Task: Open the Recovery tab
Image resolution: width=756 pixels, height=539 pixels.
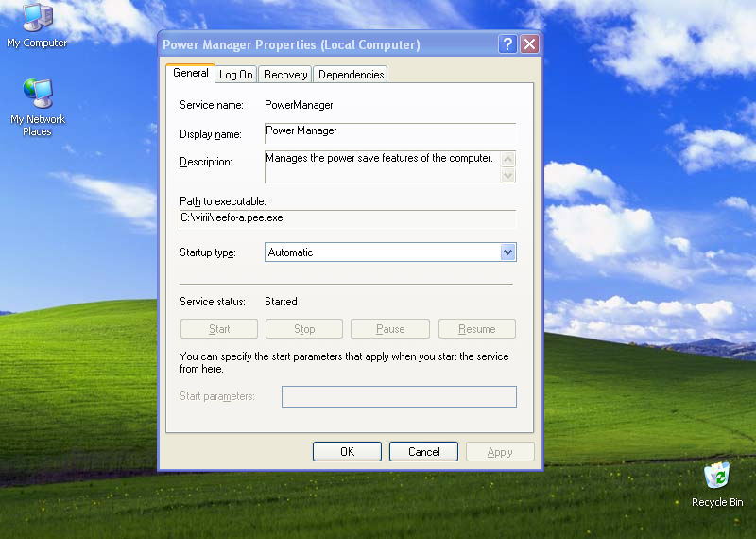Action: (x=285, y=75)
